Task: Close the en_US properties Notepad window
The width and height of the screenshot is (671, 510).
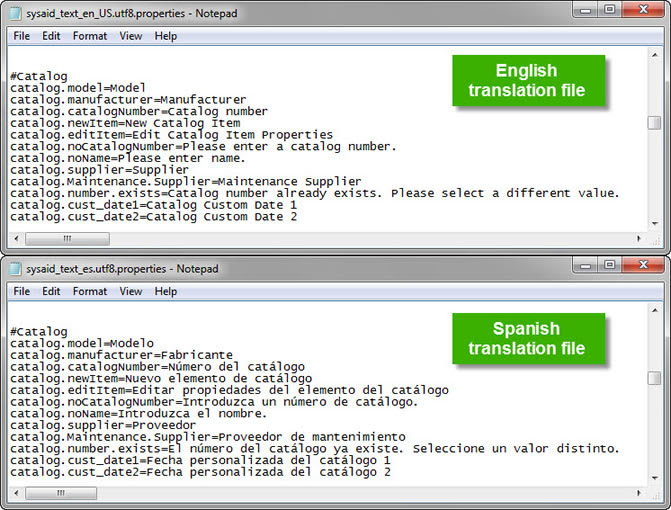Action: 643,10
